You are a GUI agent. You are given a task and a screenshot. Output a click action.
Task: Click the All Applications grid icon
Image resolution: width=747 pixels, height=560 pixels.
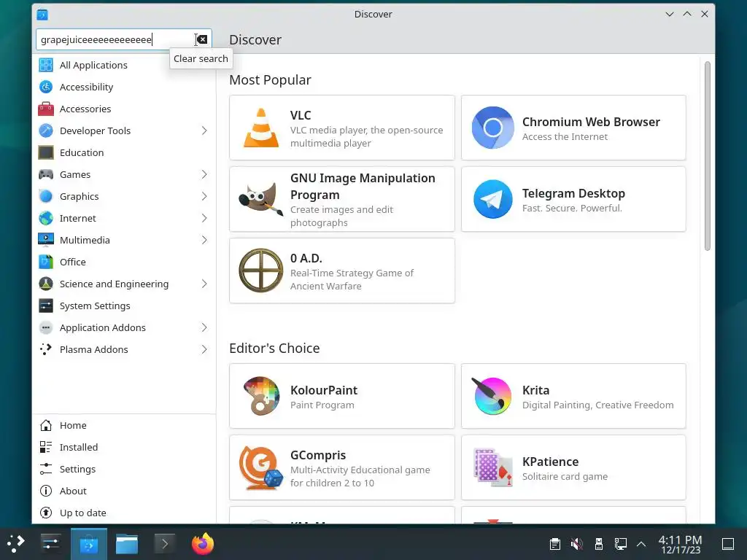[46, 65]
